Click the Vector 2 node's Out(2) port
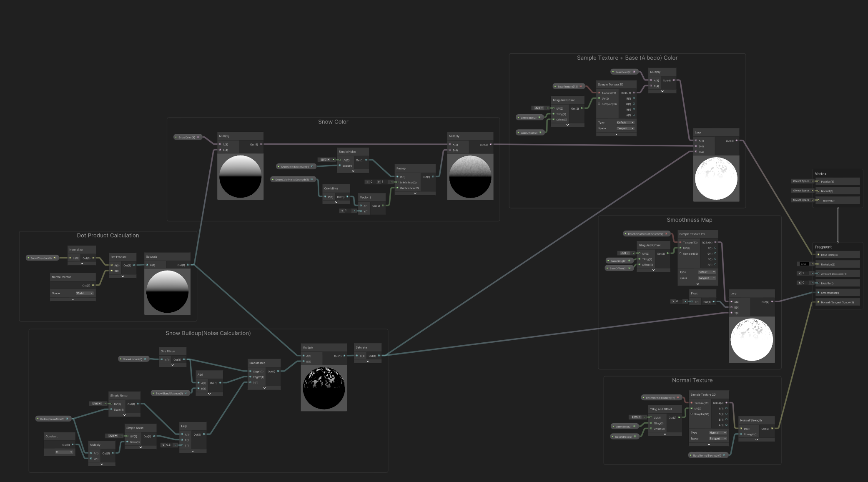 [384, 206]
